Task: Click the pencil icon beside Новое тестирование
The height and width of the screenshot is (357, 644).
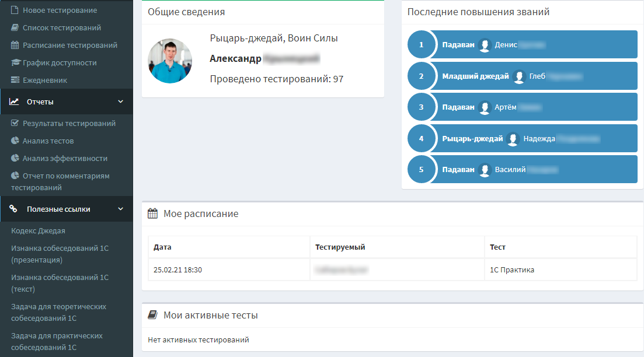Action: (x=15, y=10)
